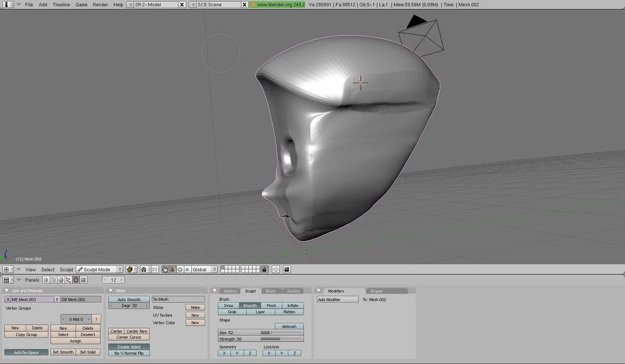625x364 pixels.
Task: Delete the SCE:Scene with X button
Action: [244, 5]
